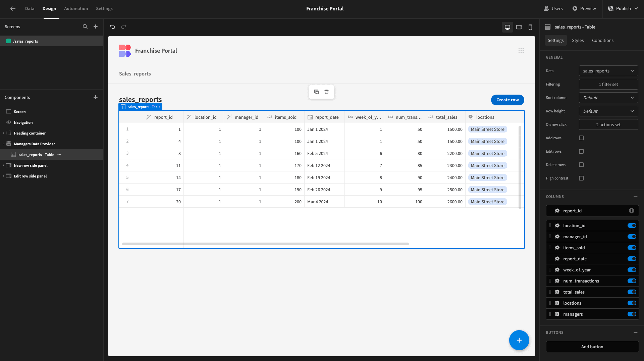Open the Publish dropdown menu

click(x=623, y=9)
